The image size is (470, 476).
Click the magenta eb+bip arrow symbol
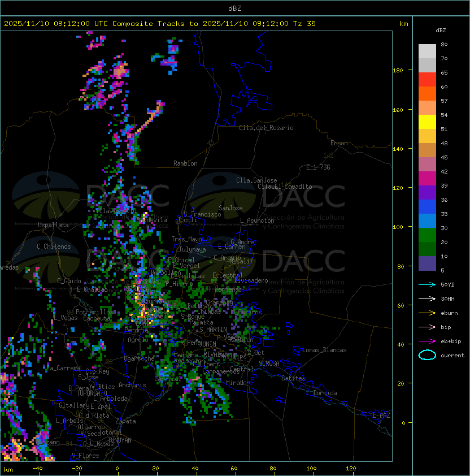[x=427, y=341]
